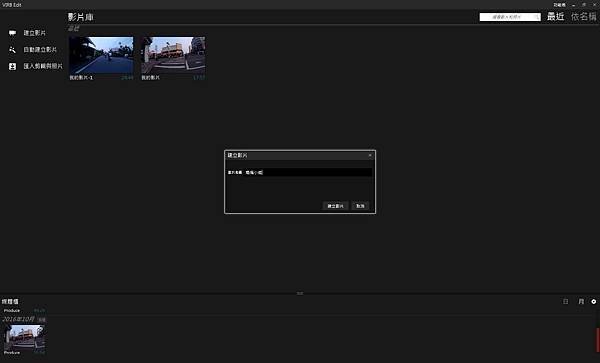The height and width of the screenshot is (363, 600).
Task: Open the media library settings gear icon
Action: 593,301
